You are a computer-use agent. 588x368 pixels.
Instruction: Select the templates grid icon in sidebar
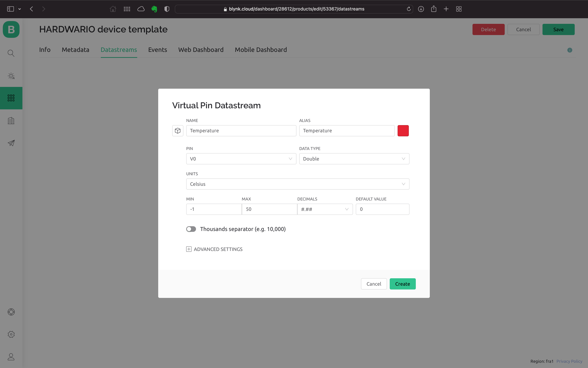point(11,98)
